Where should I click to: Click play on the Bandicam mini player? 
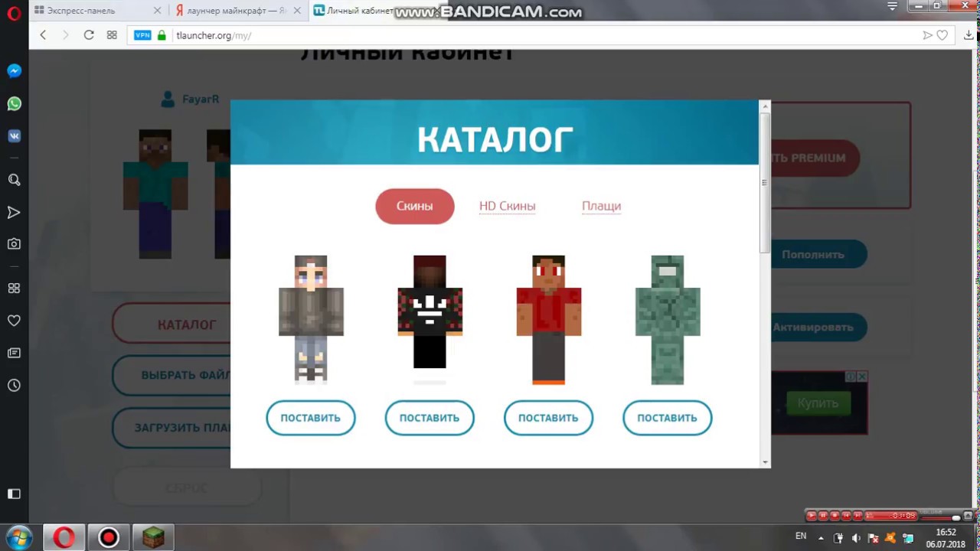pos(812,516)
